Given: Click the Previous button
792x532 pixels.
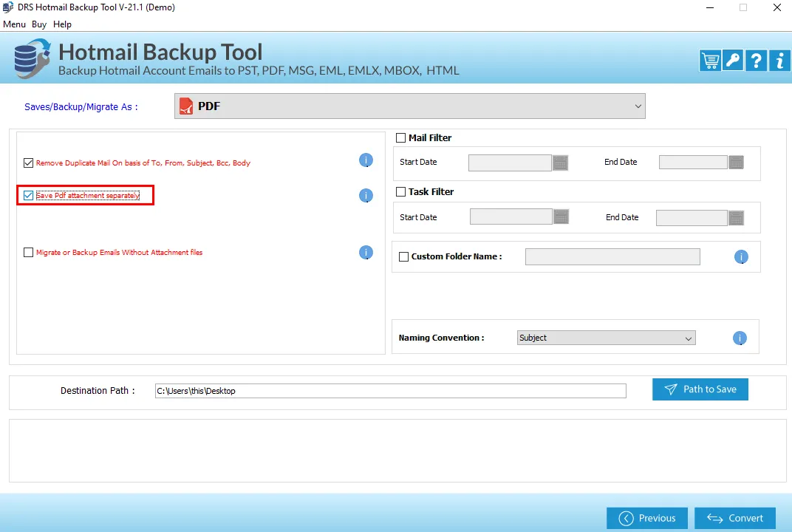Looking at the screenshot, I should click(647, 519).
